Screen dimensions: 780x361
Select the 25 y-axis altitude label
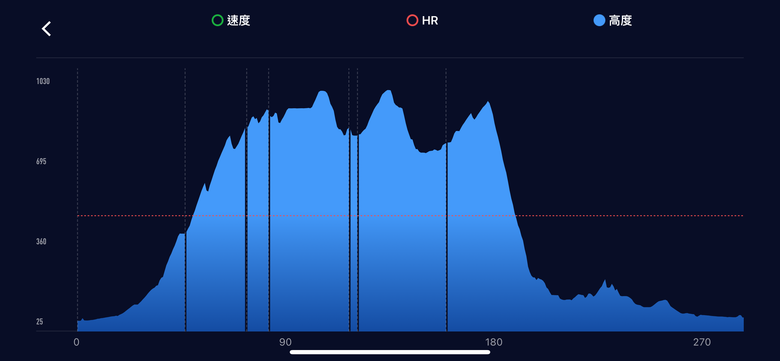pos(40,322)
